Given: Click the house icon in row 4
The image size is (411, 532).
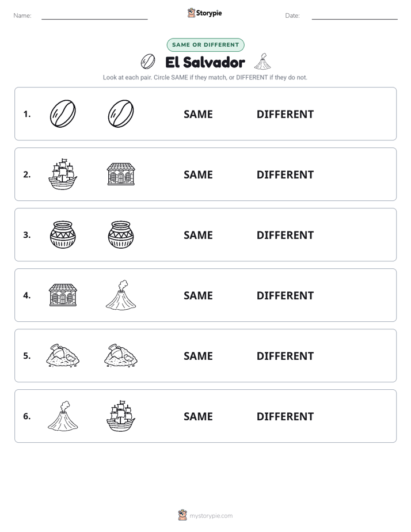Looking at the screenshot, I should pos(63,295).
